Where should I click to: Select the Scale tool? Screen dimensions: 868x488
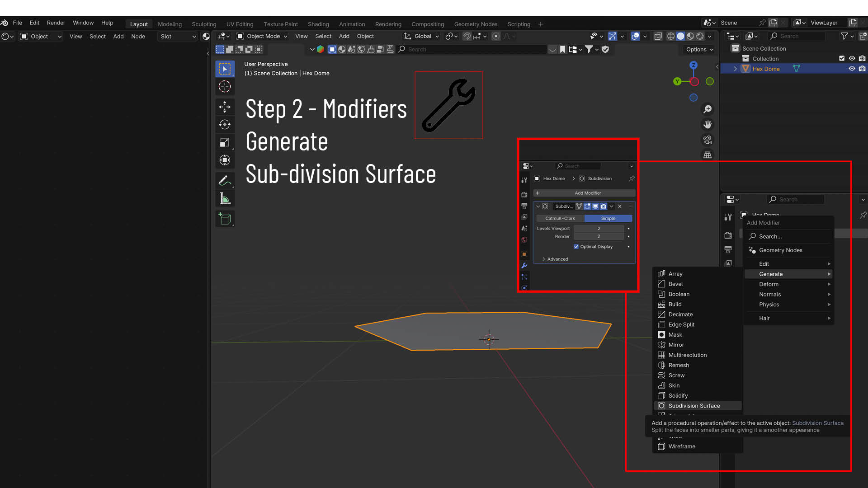tap(225, 142)
